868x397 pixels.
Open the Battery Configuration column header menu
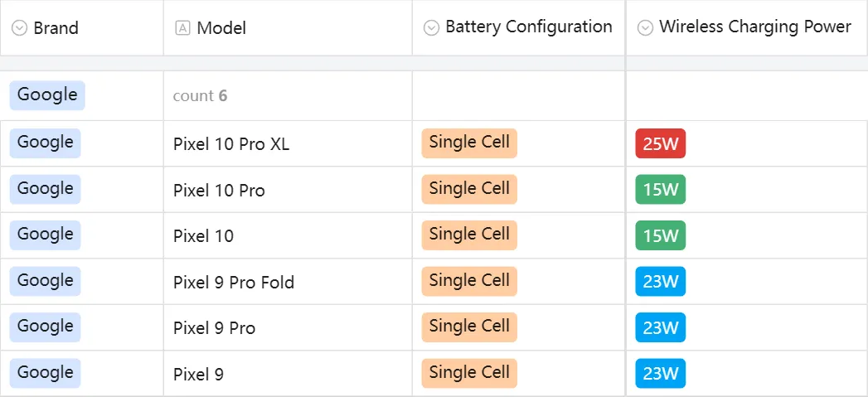tap(519, 27)
